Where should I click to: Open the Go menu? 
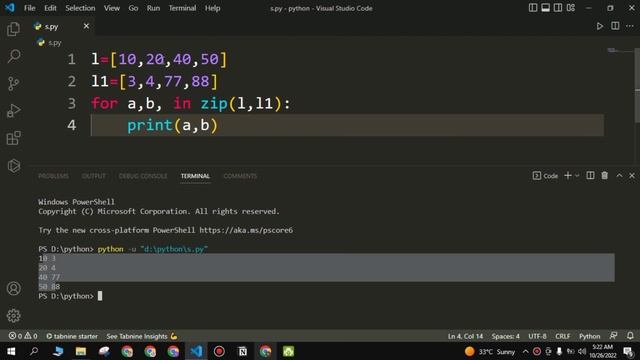pos(133,8)
